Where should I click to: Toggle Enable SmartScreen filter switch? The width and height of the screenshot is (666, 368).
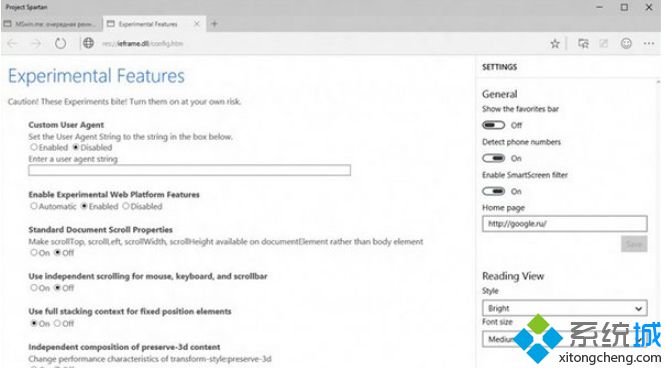(494, 191)
